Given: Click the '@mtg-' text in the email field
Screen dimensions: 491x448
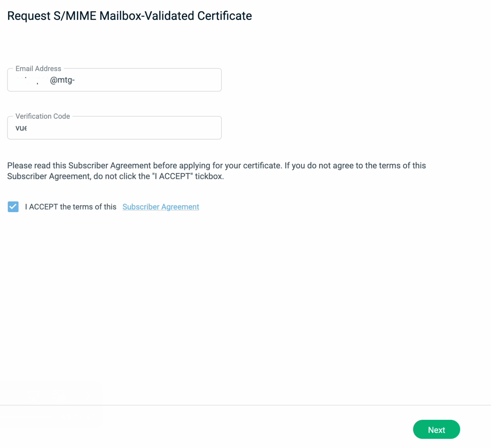Looking at the screenshot, I should (x=62, y=80).
